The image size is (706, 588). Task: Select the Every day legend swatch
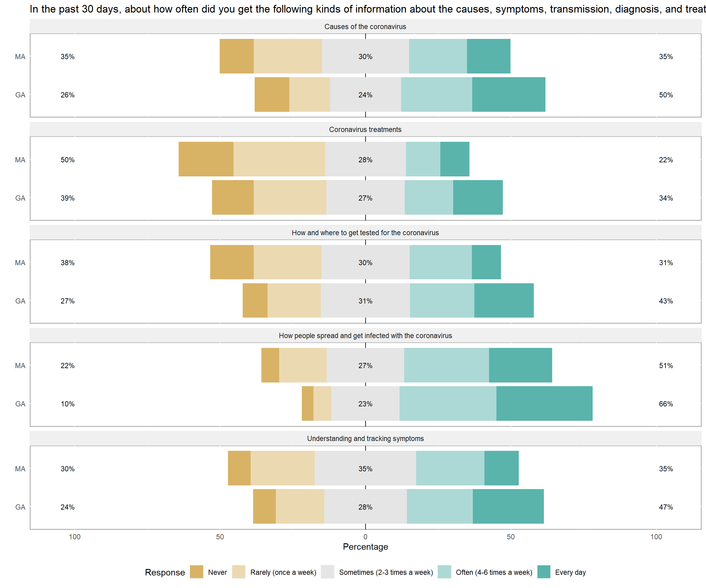[x=544, y=572]
